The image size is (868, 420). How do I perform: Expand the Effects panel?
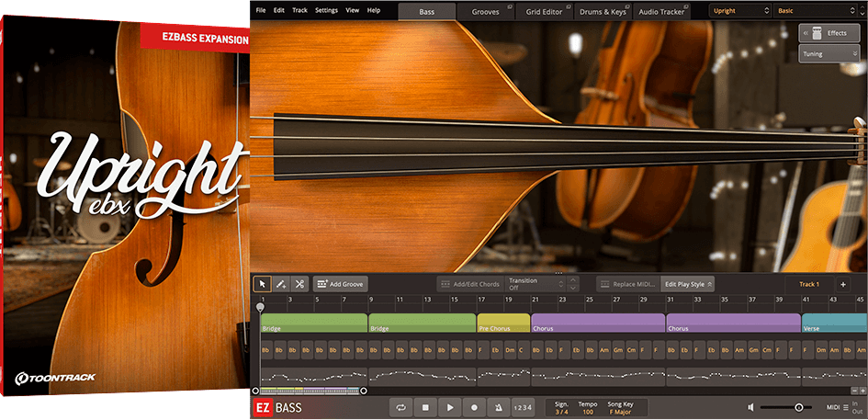[829, 33]
